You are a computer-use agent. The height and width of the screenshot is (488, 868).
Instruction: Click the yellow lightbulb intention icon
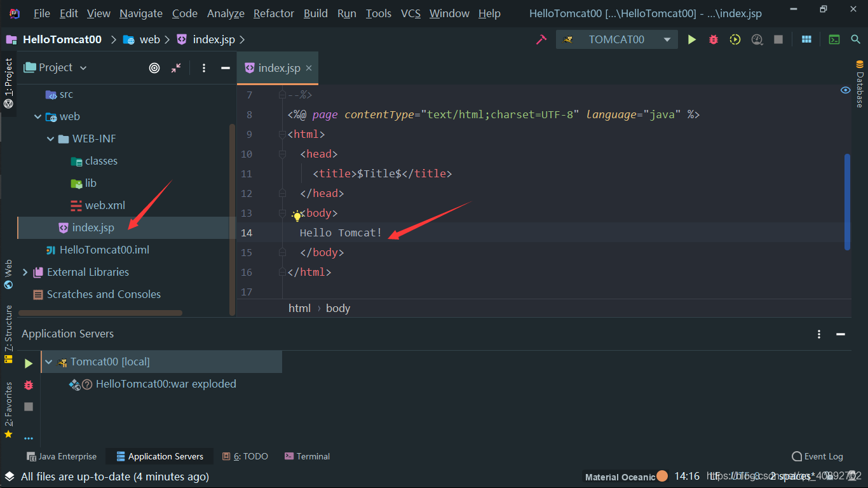pyautogui.click(x=297, y=216)
